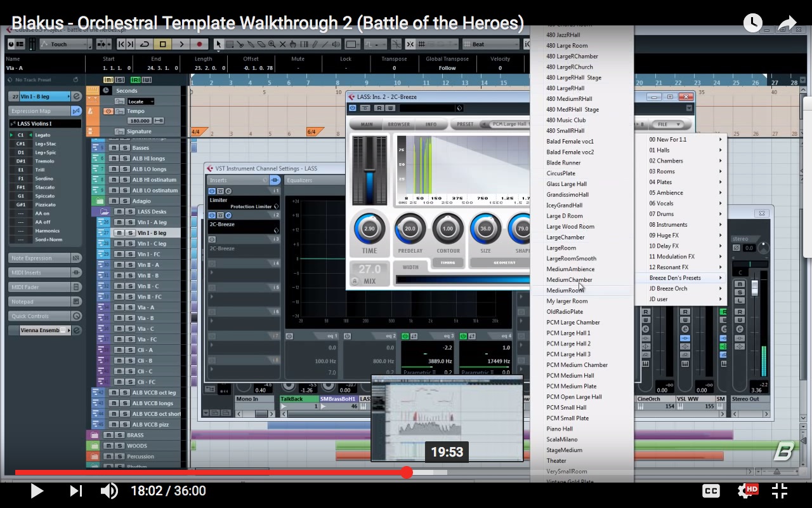Viewport: 812px width, 508px height.
Task: Click the Record button in Cubase transport
Action: [x=200, y=44]
